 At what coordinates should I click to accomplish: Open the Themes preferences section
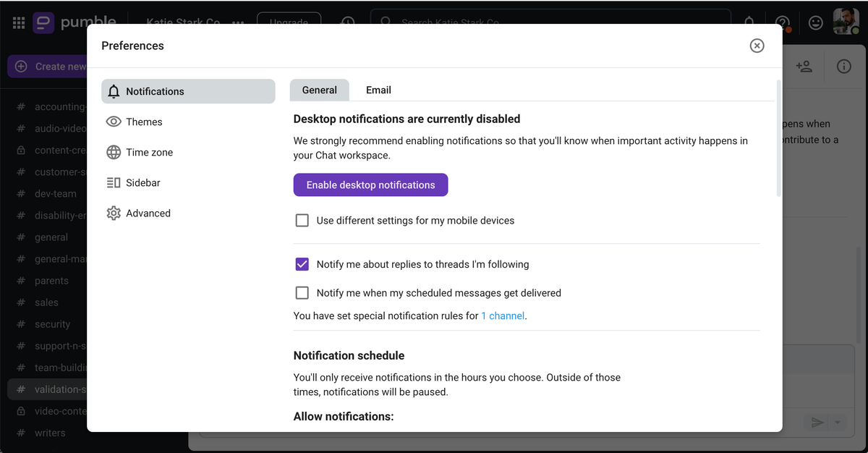click(x=144, y=122)
